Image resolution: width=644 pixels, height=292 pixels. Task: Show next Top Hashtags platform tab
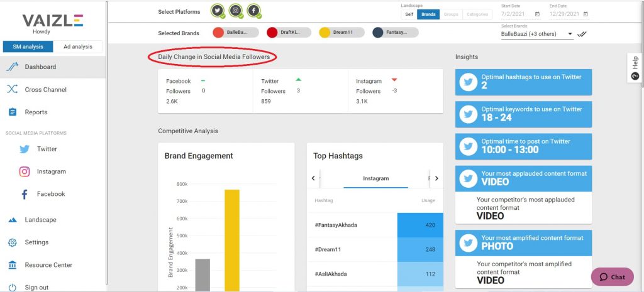[436, 178]
